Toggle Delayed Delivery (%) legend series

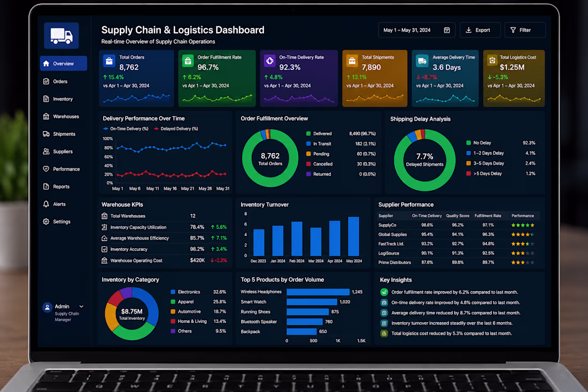(x=176, y=129)
